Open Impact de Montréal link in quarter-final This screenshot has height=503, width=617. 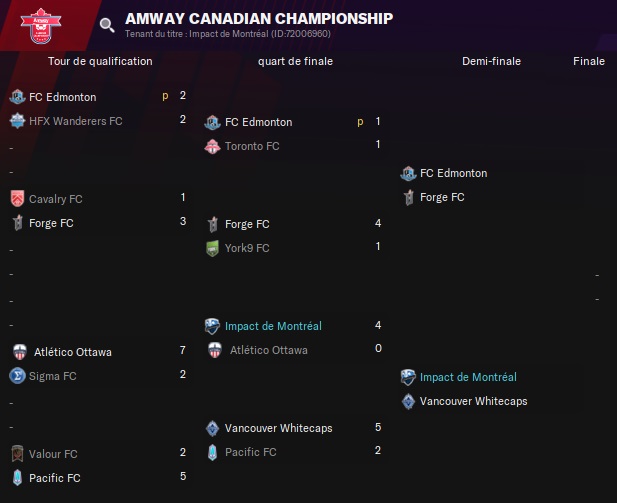pyautogui.click(x=273, y=326)
